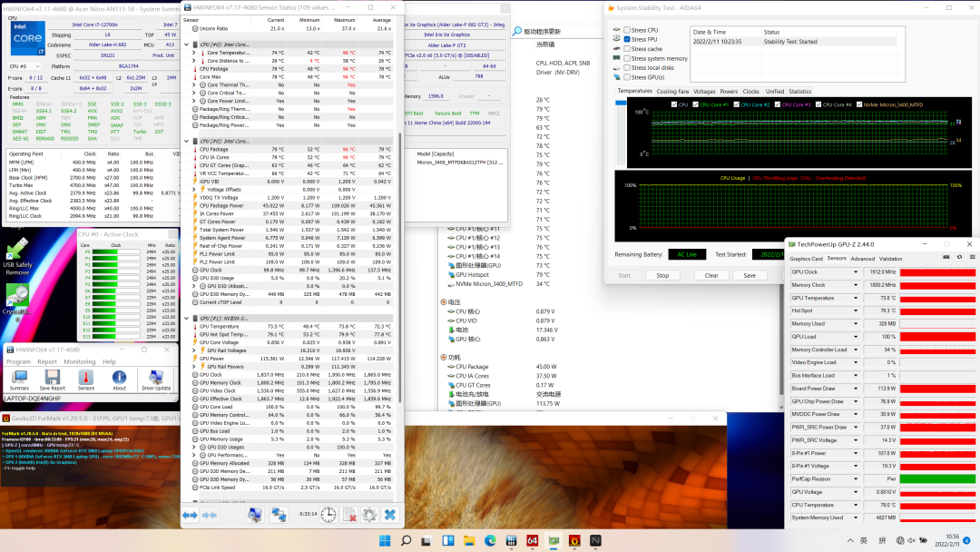Click P0 core clock bar in Active Clock
The height and width of the screenshot is (552, 980).
pos(115,251)
